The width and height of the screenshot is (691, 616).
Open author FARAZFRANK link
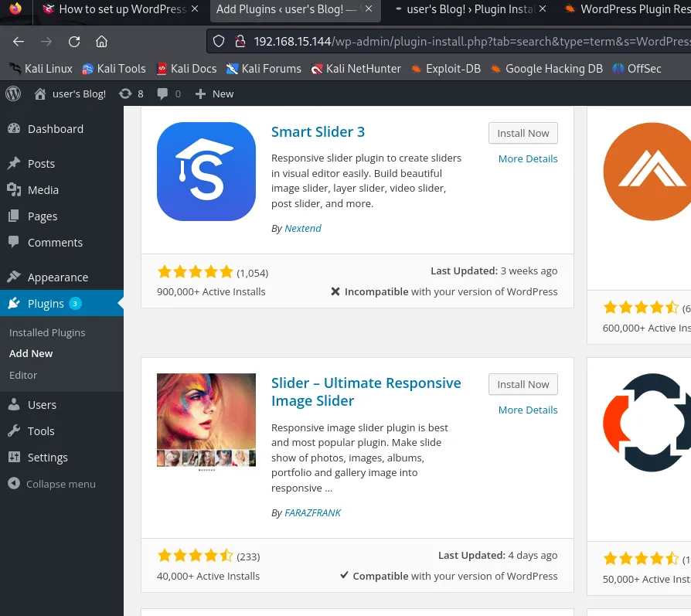click(x=312, y=513)
